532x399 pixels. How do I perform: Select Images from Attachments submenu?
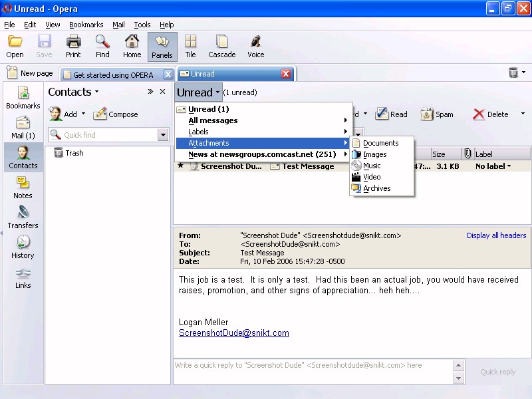374,154
